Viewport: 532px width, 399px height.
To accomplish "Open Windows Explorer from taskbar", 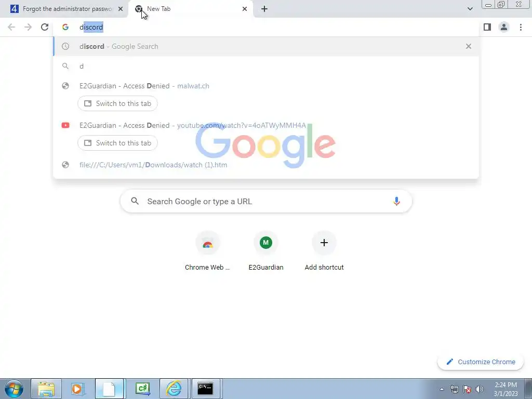I will [x=46, y=389].
